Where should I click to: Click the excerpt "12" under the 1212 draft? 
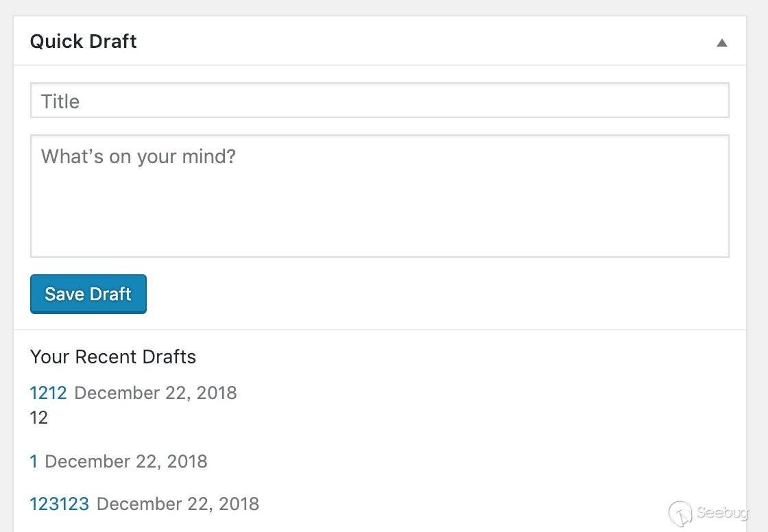click(39, 418)
